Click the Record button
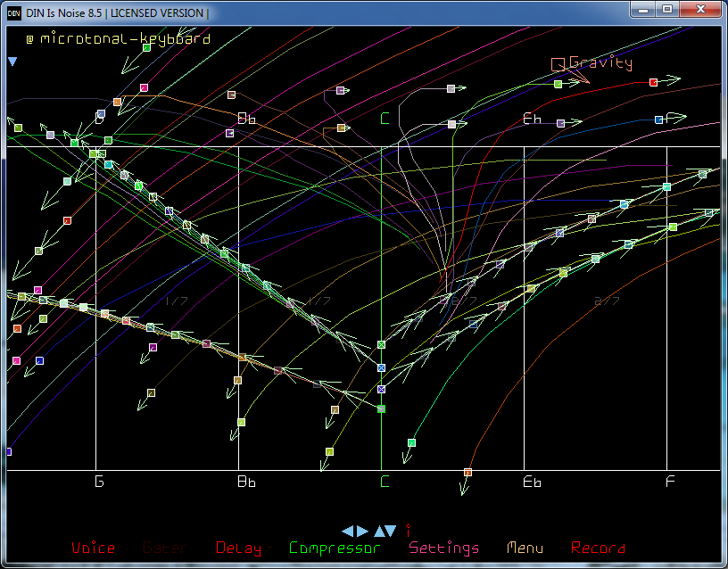Screen dimensions: 728x569 [x=598, y=548]
